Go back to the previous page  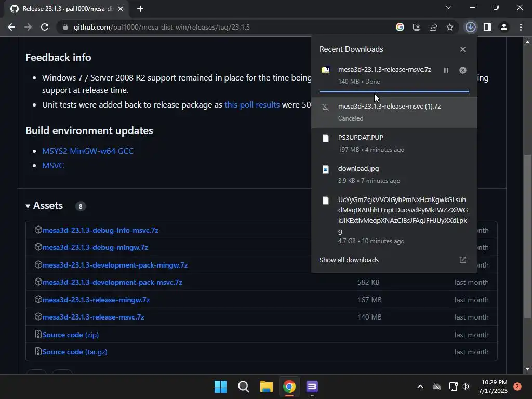(x=11, y=27)
